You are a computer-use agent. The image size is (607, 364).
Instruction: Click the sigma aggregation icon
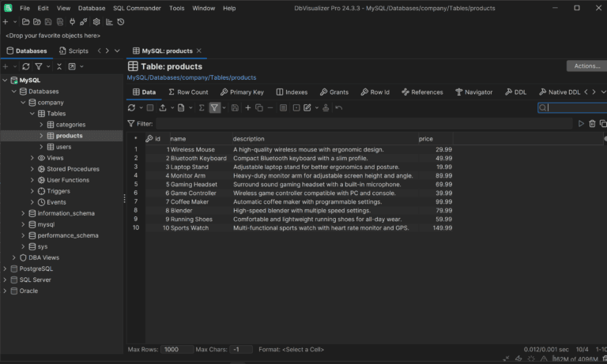[x=202, y=108]
